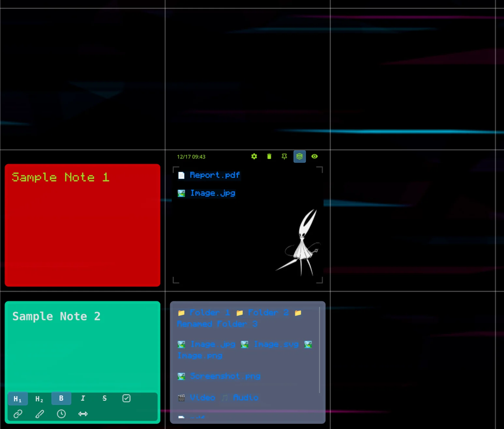
Task: Pin the file widget
Action: pyautogui.click(x=284, y=157)
